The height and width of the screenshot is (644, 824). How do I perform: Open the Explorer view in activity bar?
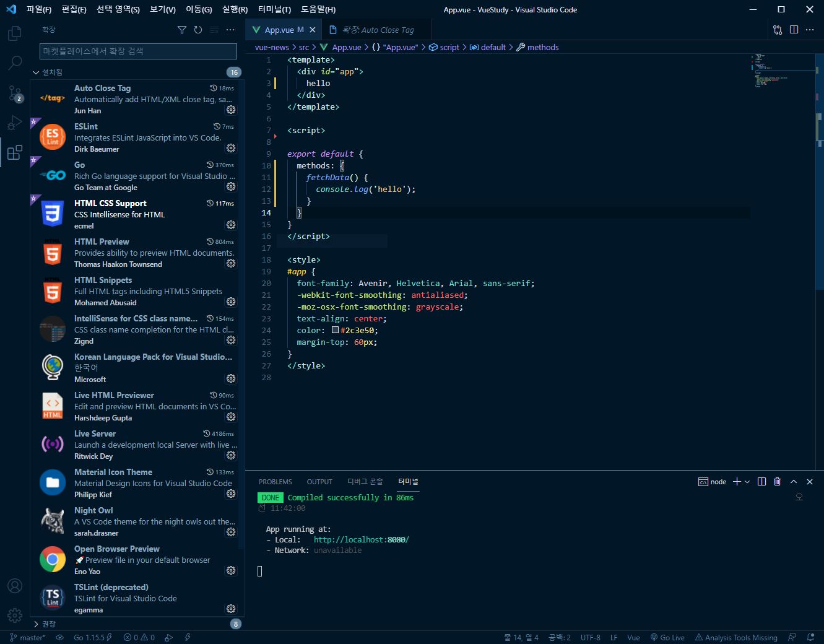[15, 33]
